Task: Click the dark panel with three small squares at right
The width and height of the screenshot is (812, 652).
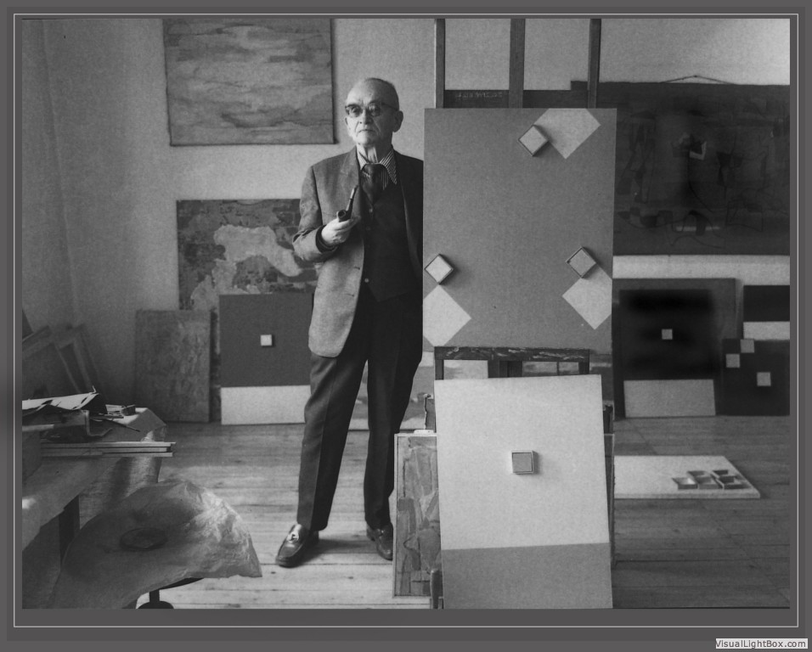Action: 753,374
